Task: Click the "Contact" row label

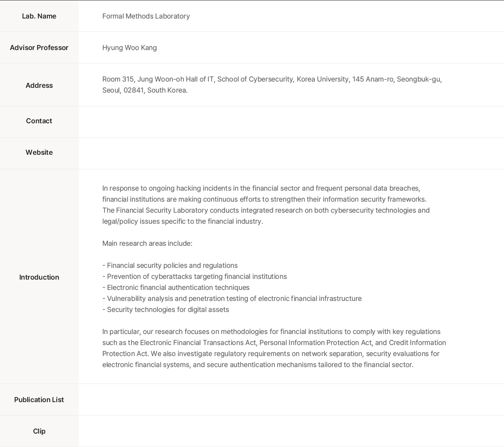Action: pyautogui.click(x=39, y=121)
